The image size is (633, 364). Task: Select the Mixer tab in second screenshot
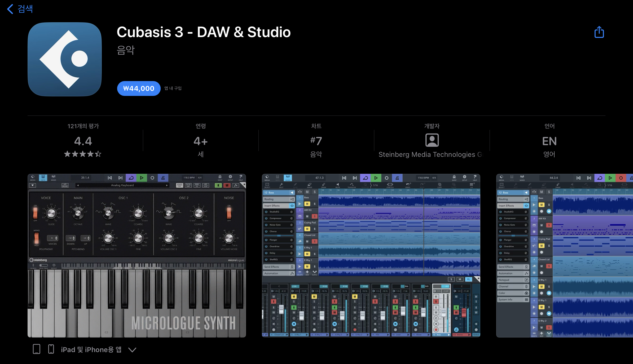coord(288,177)
